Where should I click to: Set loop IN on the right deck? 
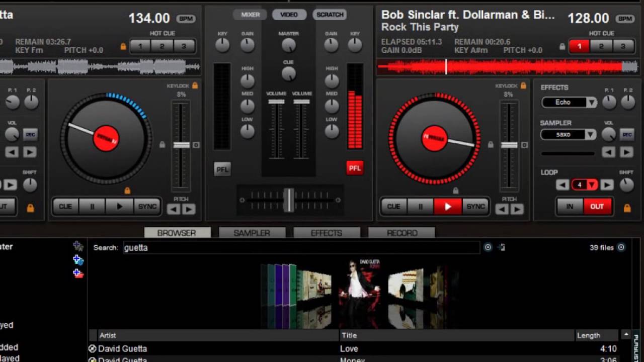(570, 207)
